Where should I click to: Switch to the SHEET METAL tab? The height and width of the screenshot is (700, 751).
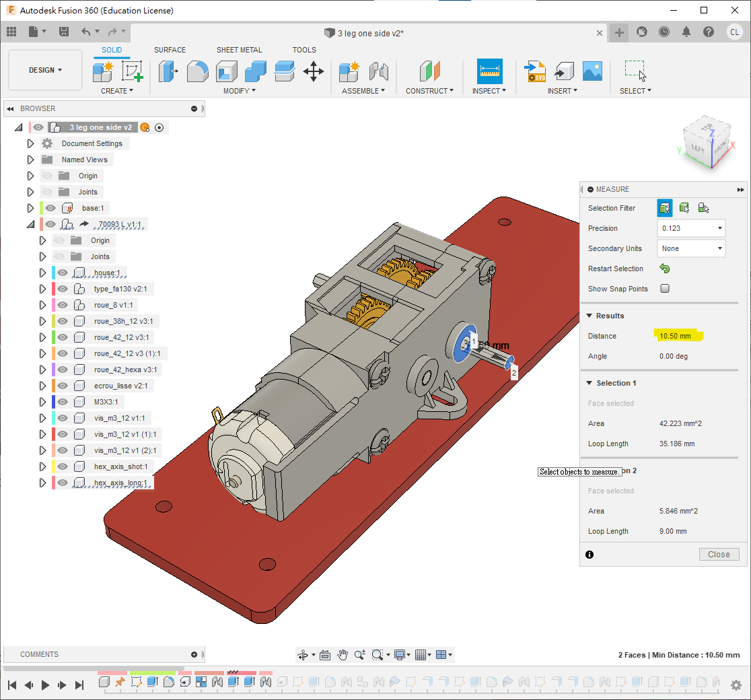239,50
